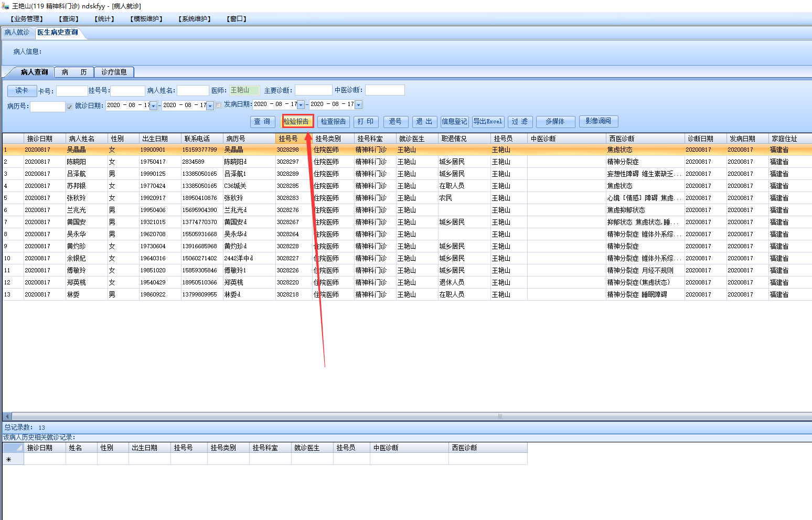Switch to the 病 历 sub-tab
Viewport: 812px width, 520px height.
click(74, 72)
